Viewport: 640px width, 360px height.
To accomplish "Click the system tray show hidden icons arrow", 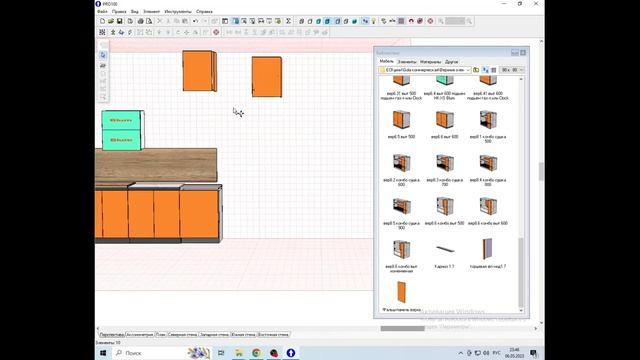I will 461,353.
